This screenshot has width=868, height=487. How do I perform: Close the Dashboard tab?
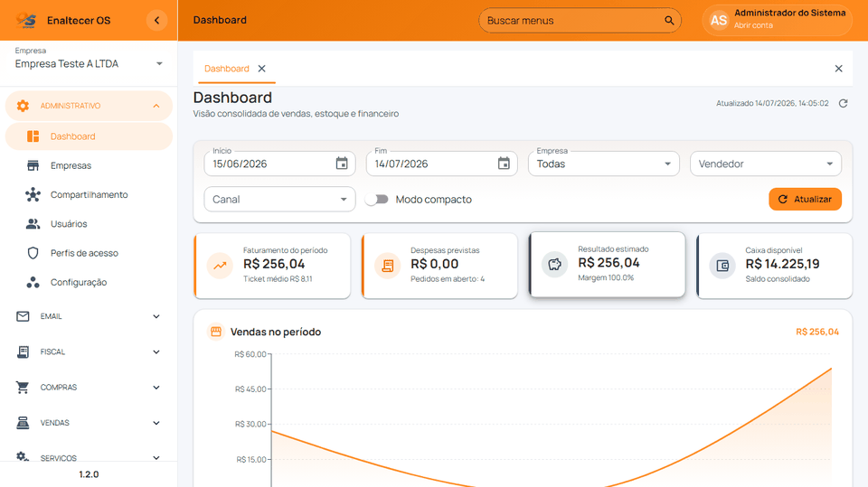coord(262,69)
